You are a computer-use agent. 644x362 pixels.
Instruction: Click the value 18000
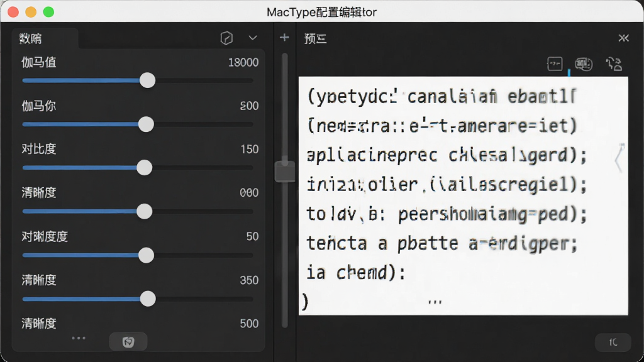[243, 62]
